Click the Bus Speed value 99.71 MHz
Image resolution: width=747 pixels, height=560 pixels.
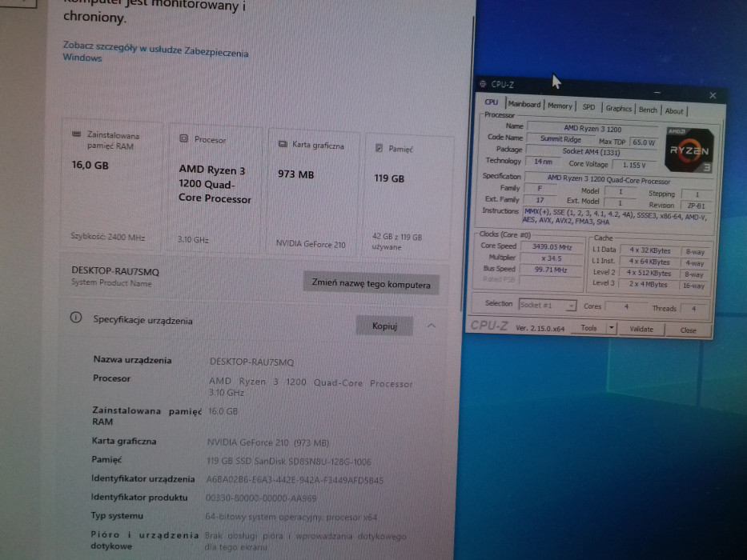[x=551, y=270]
